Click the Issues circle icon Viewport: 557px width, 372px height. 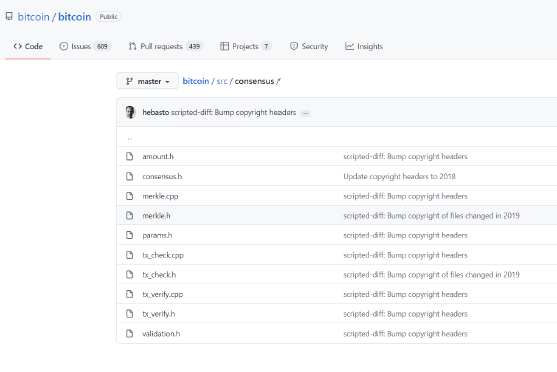tap(64, 46)
